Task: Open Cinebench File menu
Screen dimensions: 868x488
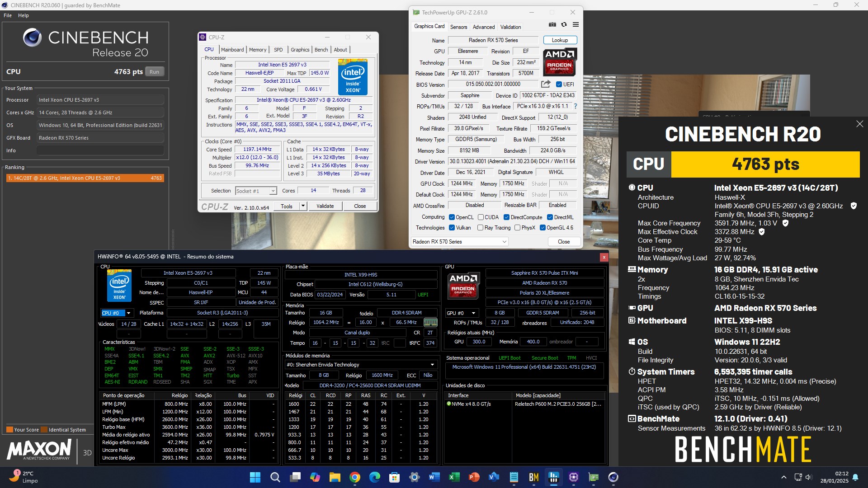Action: click(8, 15)
